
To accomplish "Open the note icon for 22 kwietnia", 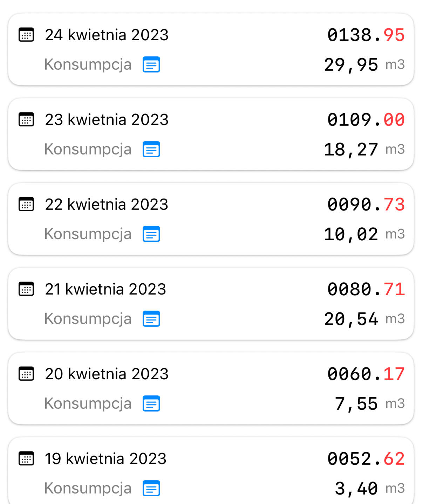I will 151,234.
